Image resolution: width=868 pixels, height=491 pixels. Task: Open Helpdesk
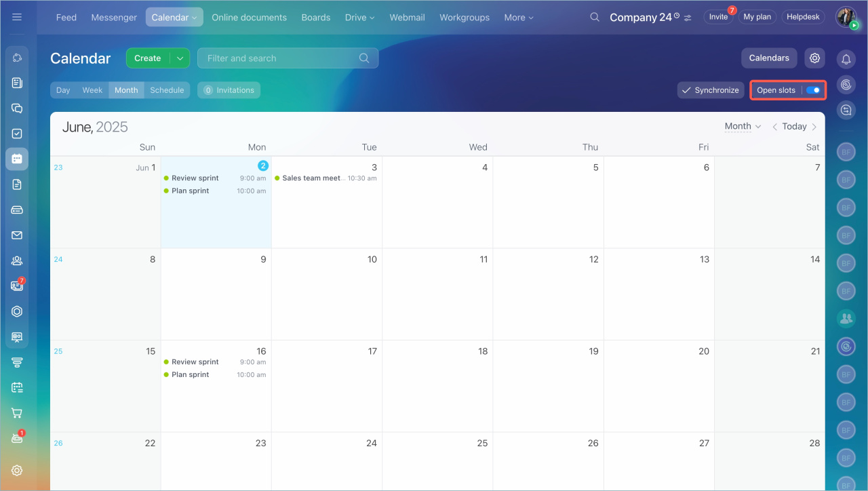[803, 17]
